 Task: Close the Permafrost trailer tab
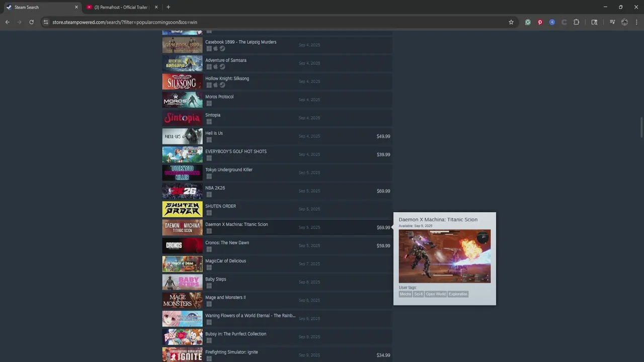[x=156, y=7]
